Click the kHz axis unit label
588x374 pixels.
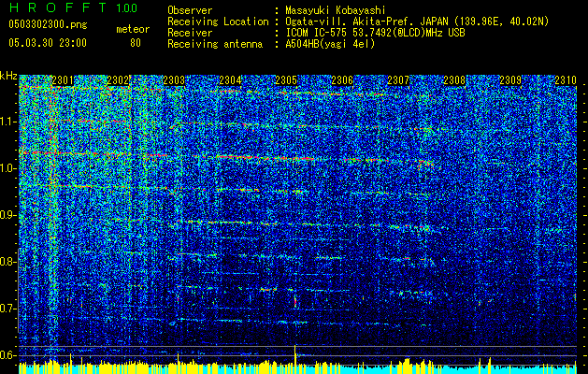[x=8, y=76]
